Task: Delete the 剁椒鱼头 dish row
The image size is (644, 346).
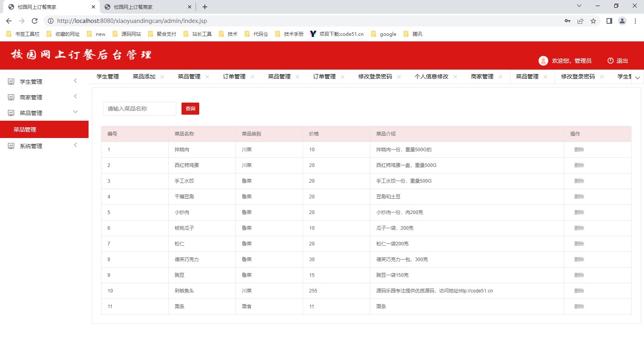Action: (579, 291)
